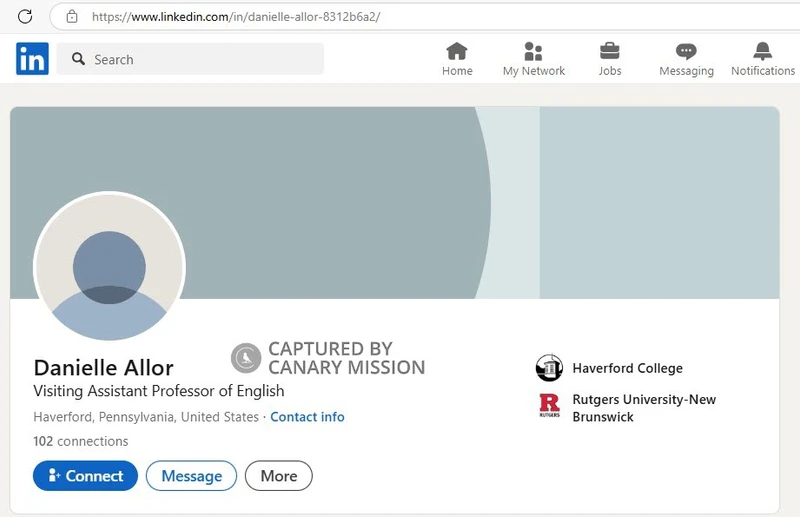This screenshot has height=517, width=800.
Task: Expand the More options button
Action: (x=279, y=476)
